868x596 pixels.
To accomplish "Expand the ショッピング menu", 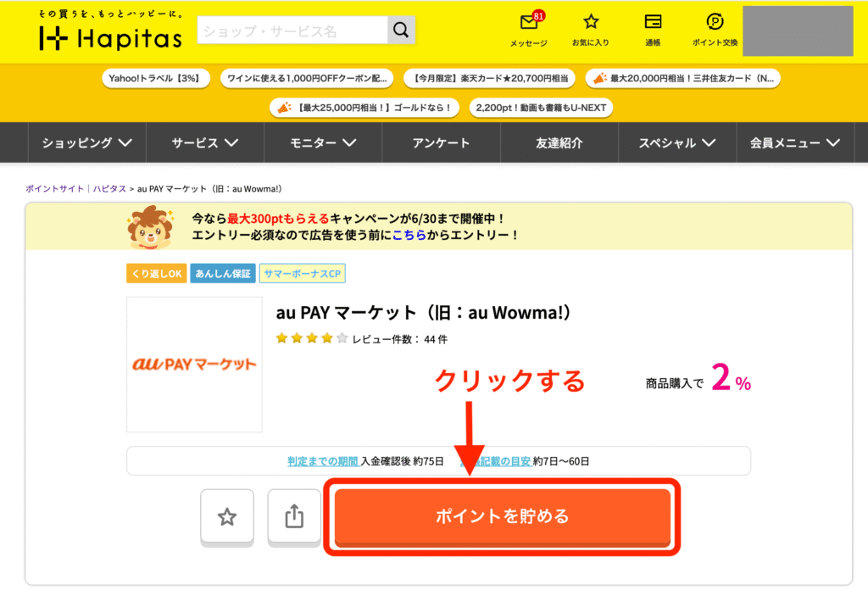I will (x=87, y=143).
